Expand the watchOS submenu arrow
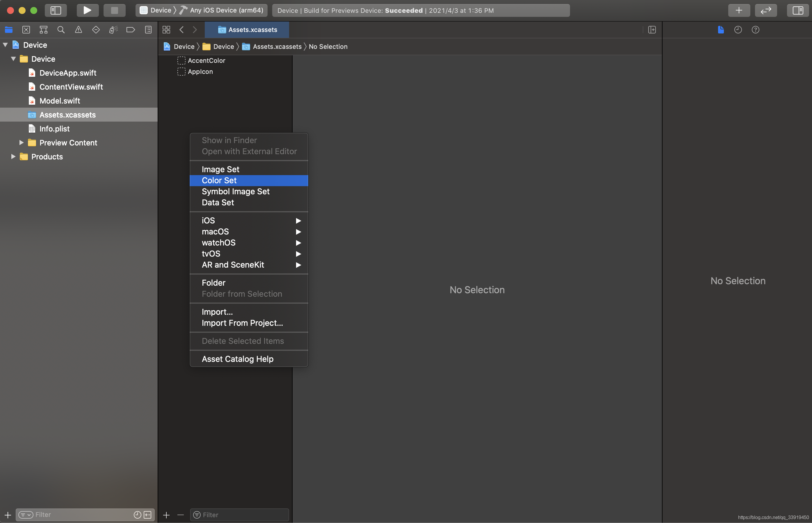The width and height of the screenshot is (812, 523). (298, 243)
